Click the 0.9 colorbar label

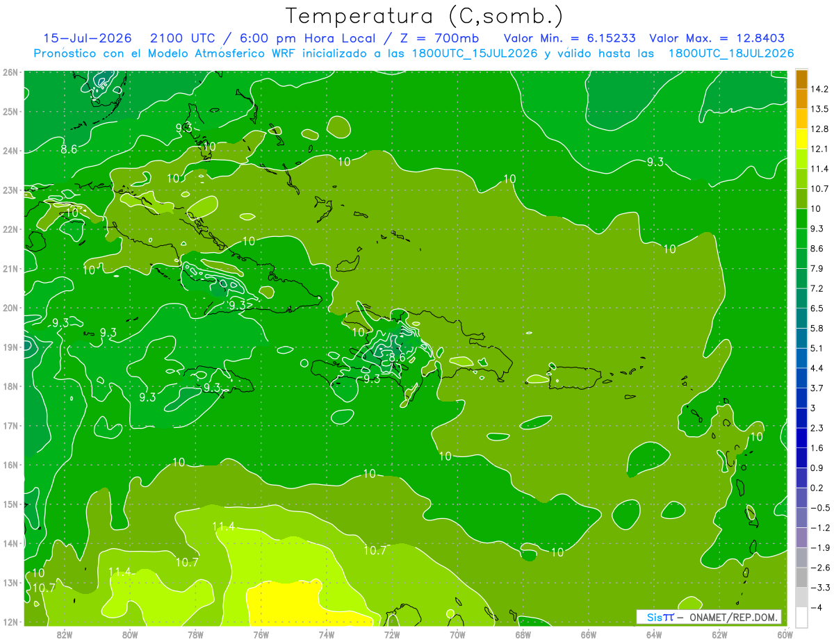(x=817, y=468)
